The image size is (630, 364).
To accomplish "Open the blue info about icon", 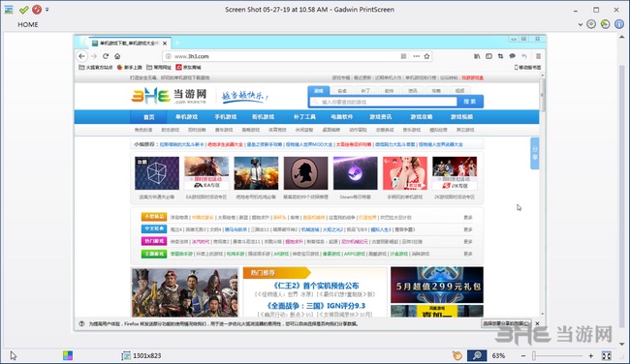I will click(619, 24).
